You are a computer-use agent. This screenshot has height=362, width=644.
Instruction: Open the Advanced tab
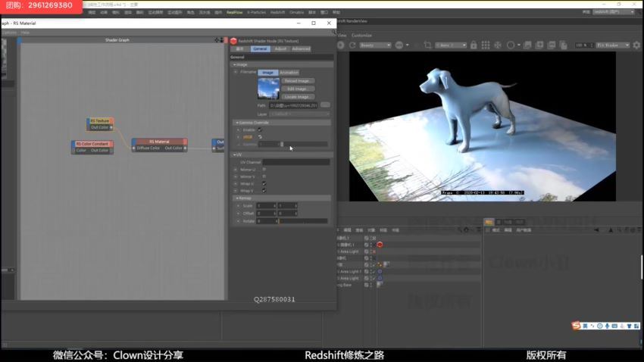pos(301,48)
